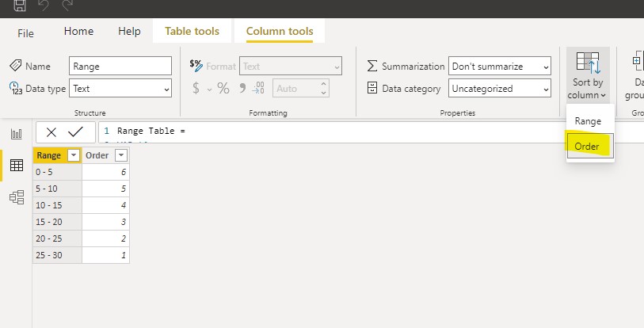Click the cell '25 - 30'
This screenshot has height=328, width=644.
pos(57,255)
